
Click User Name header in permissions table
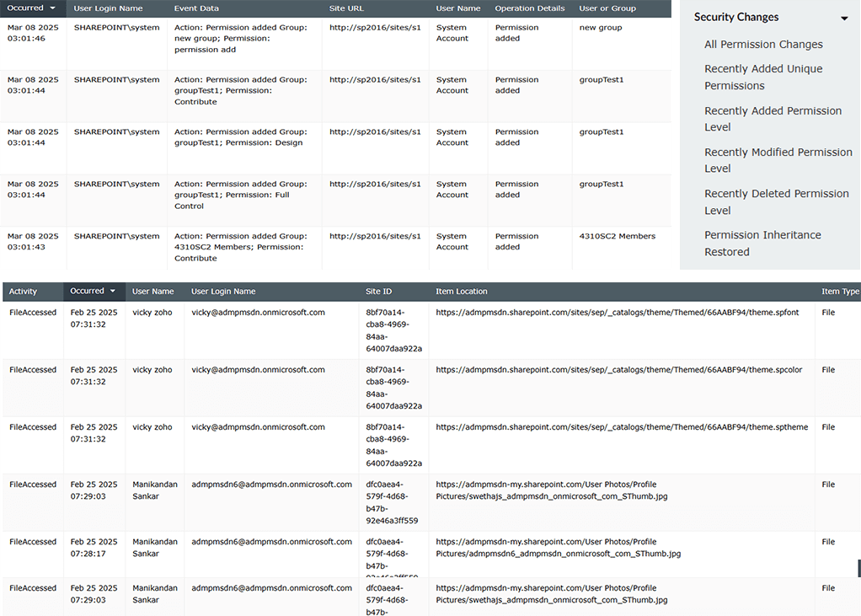(x=458, y=8)
